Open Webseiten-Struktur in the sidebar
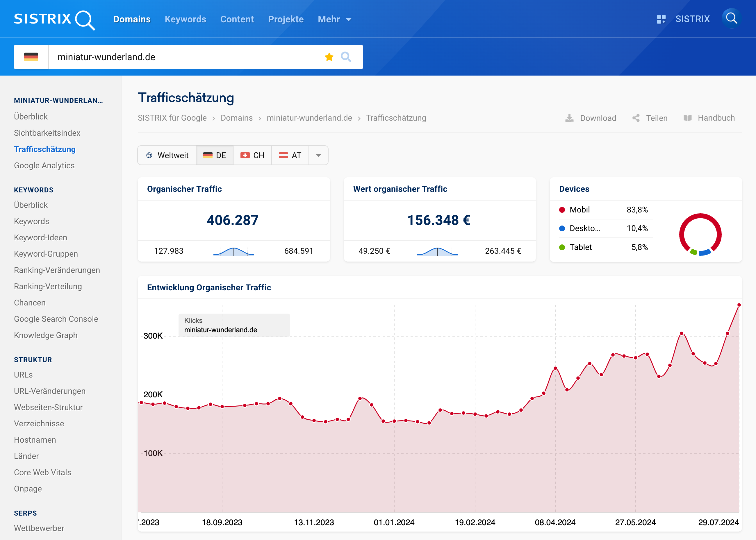756x540 pixels. [48, 408]
